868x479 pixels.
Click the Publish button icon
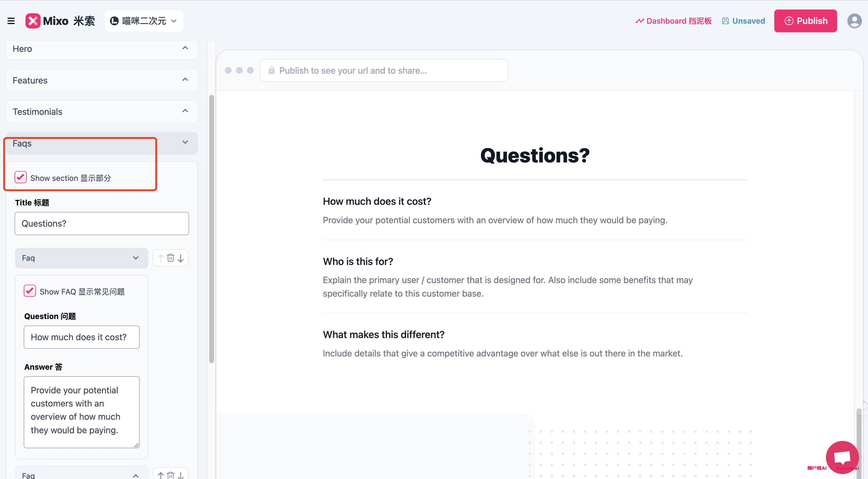pos(788,21)
